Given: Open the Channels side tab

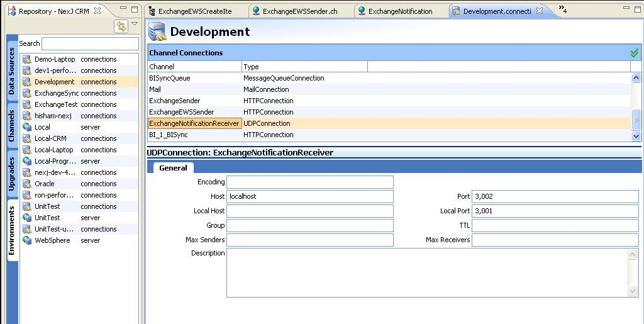Looking at the screenshot, I should [11, 126].
